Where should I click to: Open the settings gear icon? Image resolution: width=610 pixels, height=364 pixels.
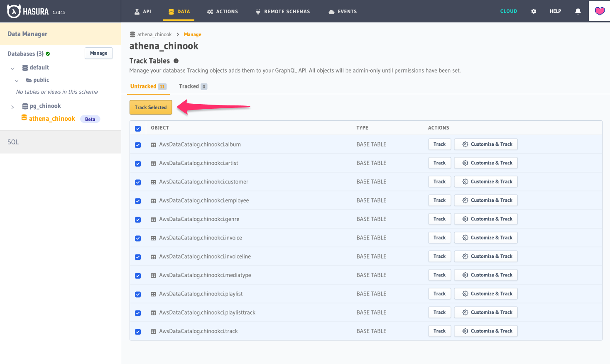[x=534, y=11]
